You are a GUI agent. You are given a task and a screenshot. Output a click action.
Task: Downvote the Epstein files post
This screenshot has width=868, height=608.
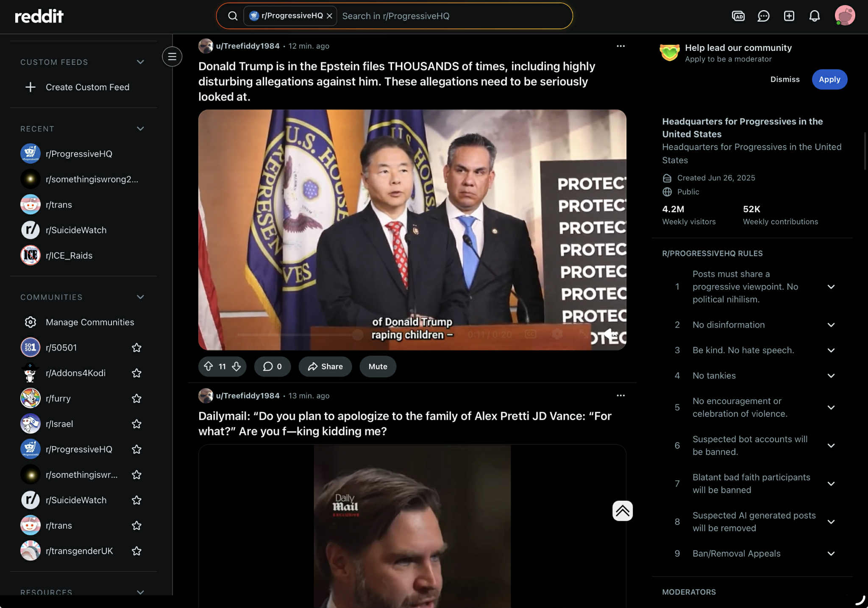236,366
